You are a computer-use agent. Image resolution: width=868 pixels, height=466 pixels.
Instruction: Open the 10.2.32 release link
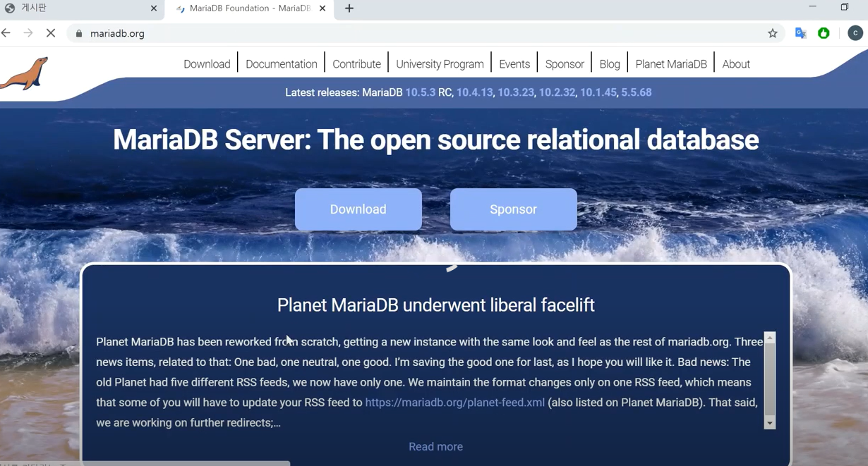[557, 92]
